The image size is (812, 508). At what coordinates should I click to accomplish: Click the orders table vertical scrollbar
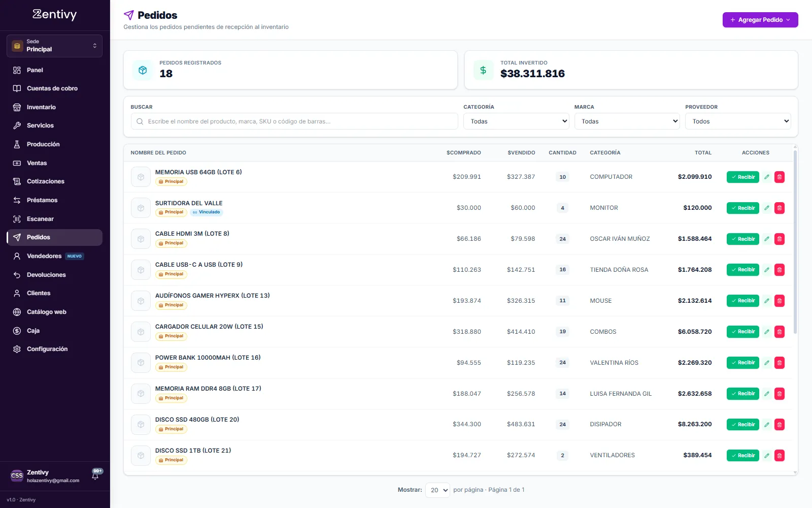795,242
